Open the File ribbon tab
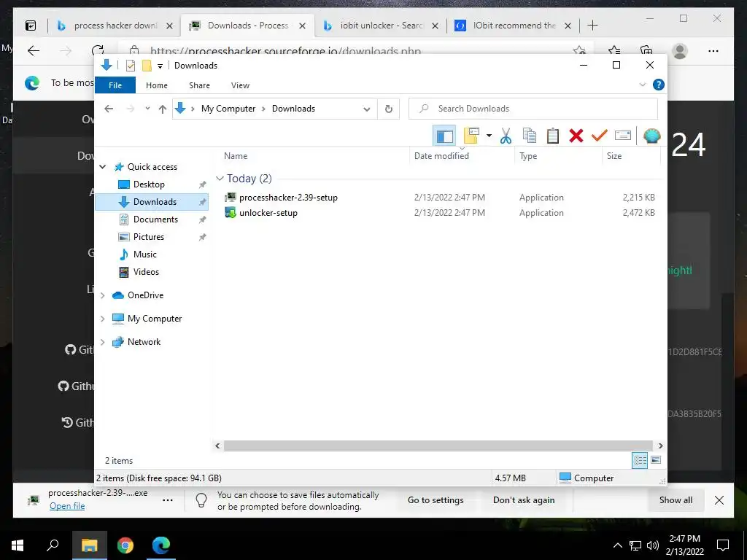 pos(115,85)
